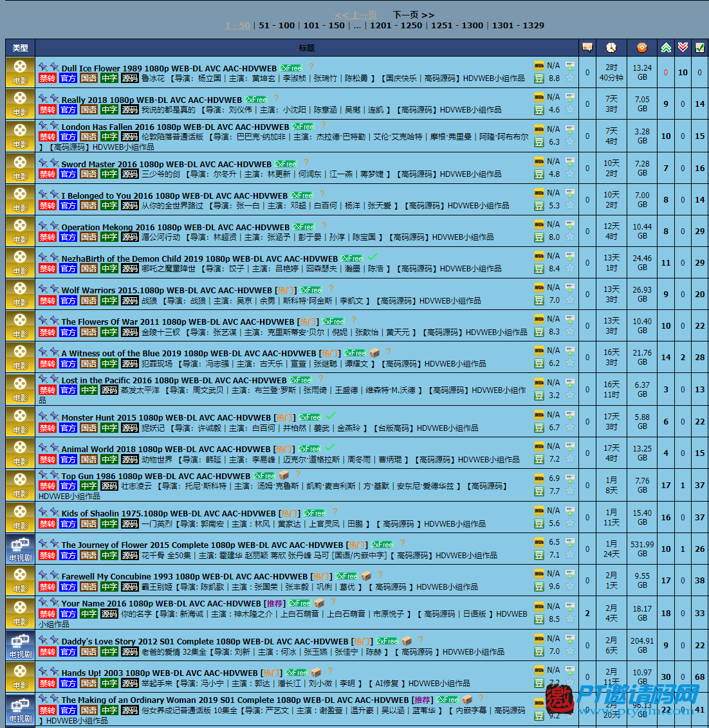Open The Journey of Flower 2015 title
Viewport: 709px width, 728px height.
[x=202, y=545]
